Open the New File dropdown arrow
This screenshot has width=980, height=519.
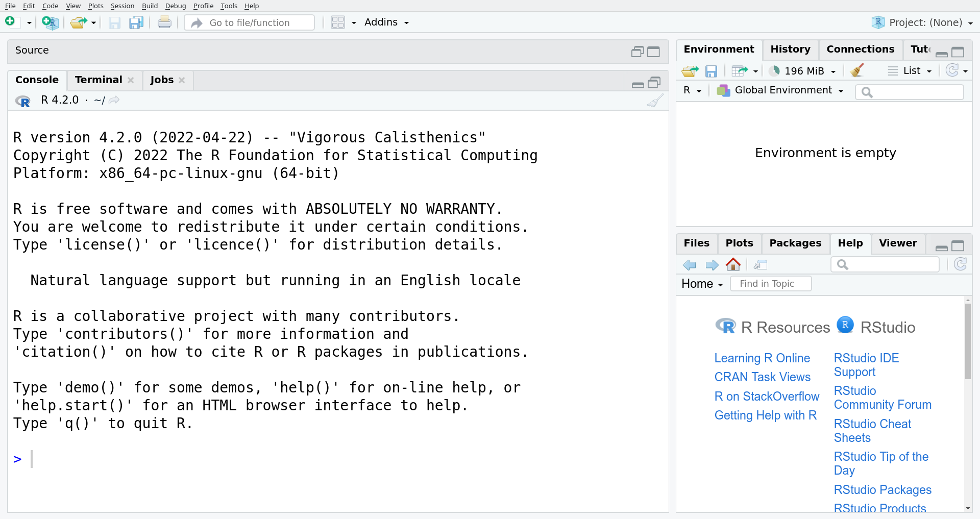pyautogui.click(x=29, y=23)
